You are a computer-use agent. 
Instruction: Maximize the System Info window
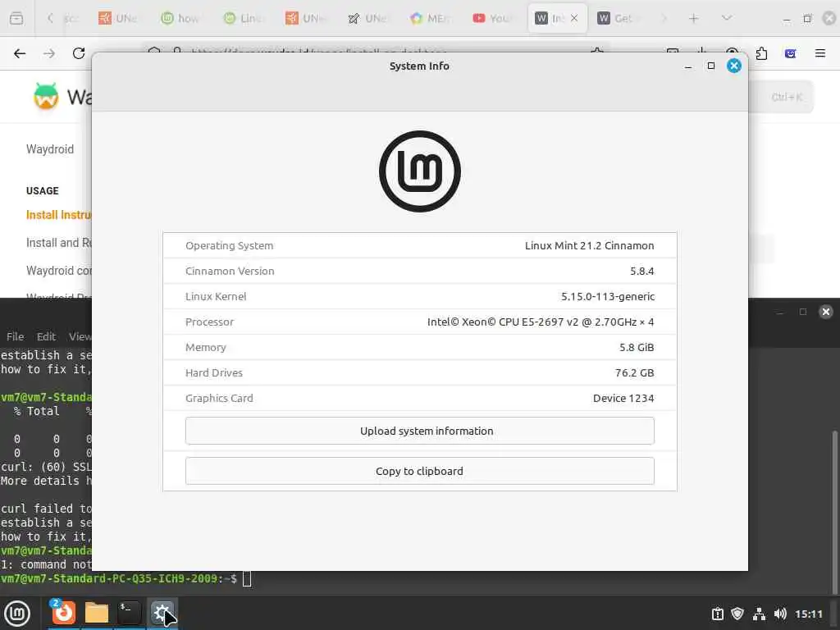click(711, 66)
